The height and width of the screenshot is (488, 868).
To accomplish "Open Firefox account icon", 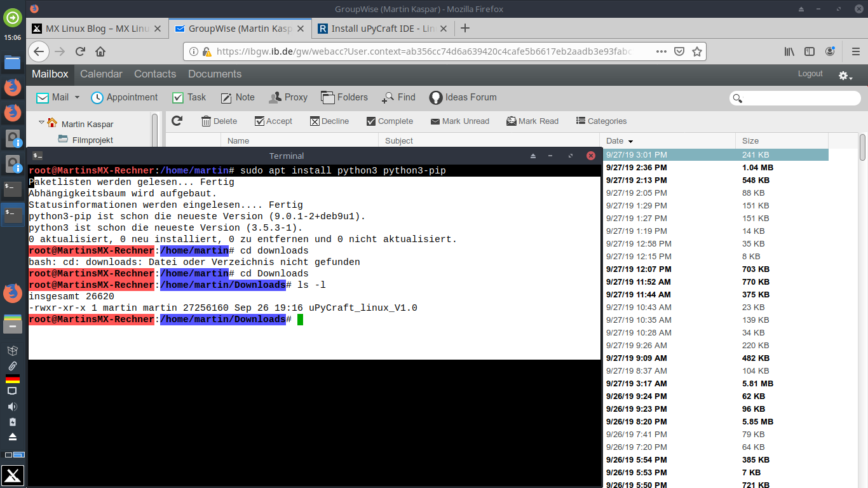I will point(830,51).
